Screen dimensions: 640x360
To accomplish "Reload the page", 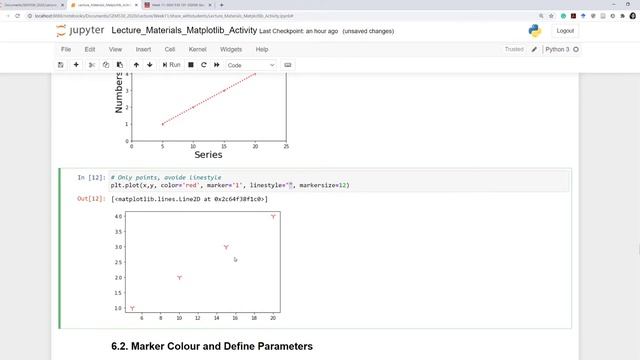I will pyautogui.click(x=18, y=16).
